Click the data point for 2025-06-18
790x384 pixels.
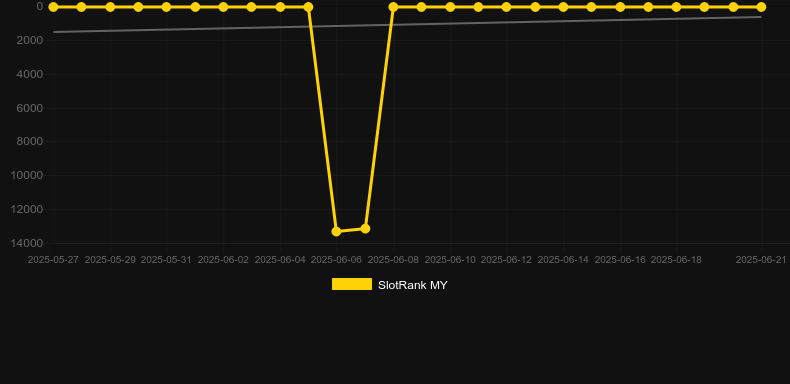tap(677, 7)
